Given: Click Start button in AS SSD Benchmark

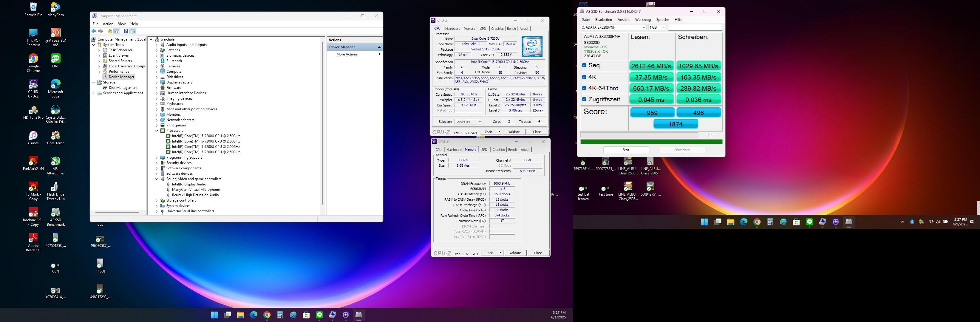Looking at the screenshot, I should (x=626, y=150).
